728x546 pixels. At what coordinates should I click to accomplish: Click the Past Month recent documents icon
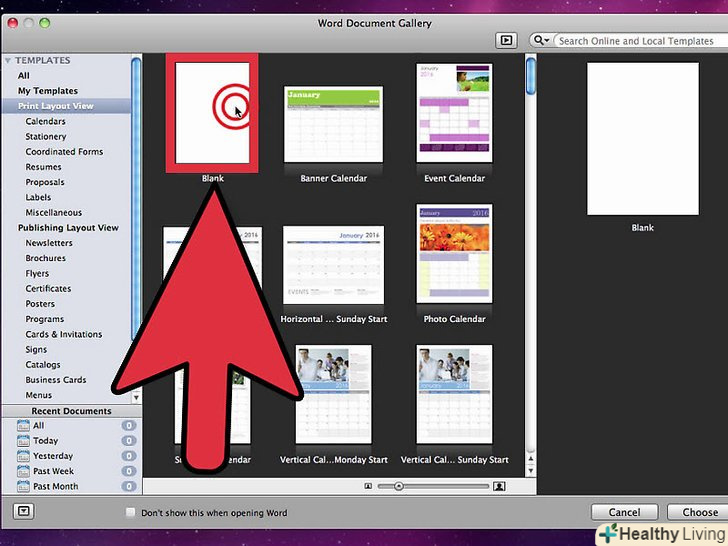23,486
